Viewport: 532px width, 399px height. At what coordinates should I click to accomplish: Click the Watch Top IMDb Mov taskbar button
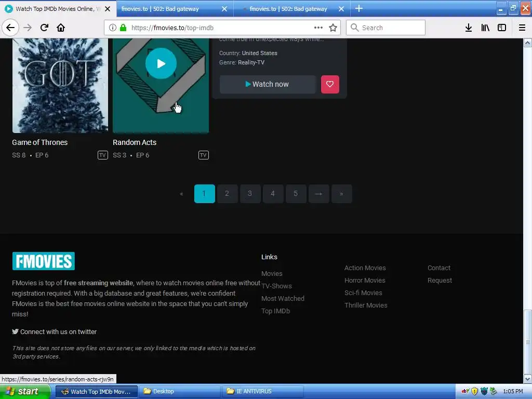pos(96,392)
